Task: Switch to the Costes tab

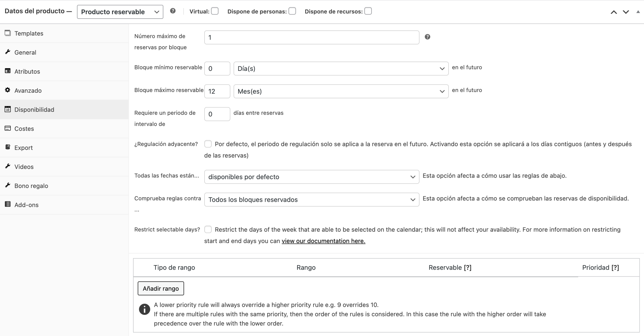Action: [24, 129]
